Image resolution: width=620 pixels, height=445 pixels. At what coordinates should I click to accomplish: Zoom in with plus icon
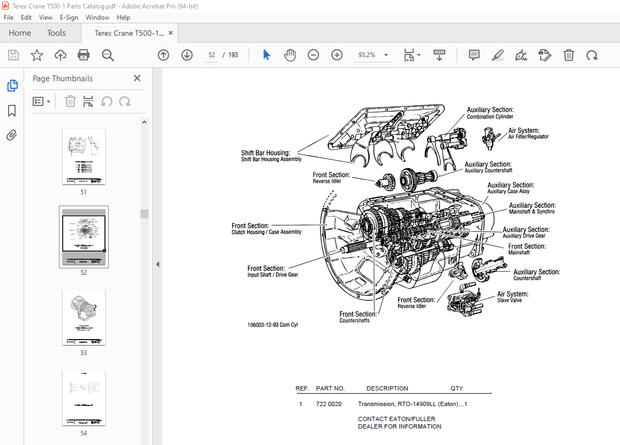(x=337, y=55)
